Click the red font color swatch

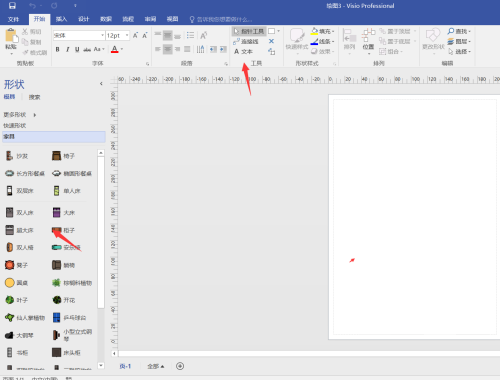click(x=114, y=49)
